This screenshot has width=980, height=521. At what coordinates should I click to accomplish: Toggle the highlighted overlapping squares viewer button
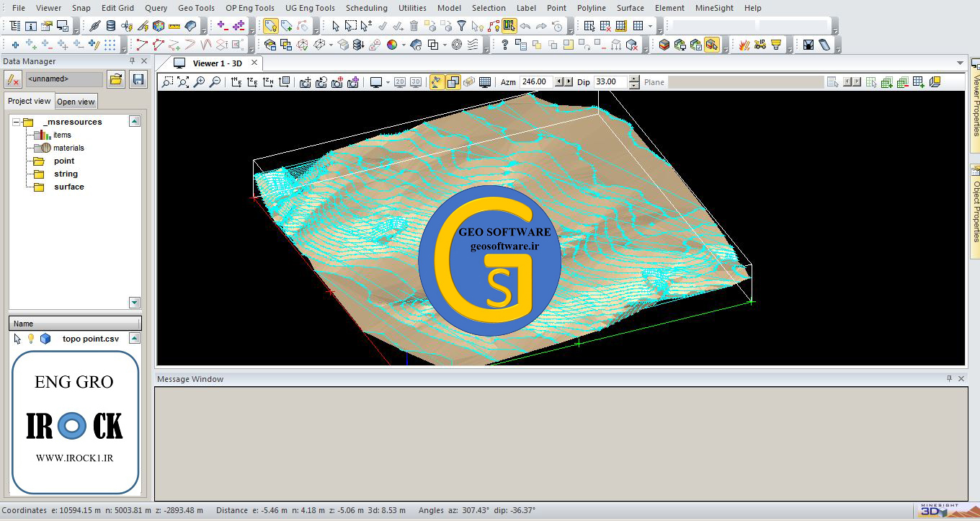coord(453,82)
